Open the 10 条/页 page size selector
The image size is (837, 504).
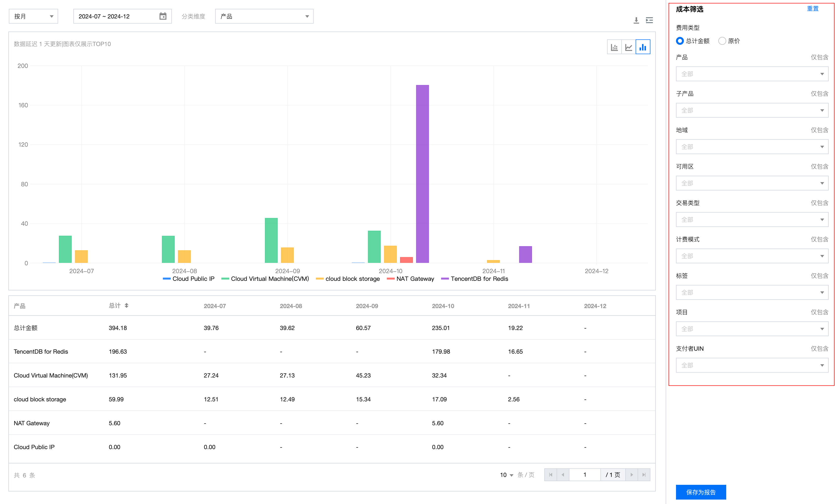[506, 475]
